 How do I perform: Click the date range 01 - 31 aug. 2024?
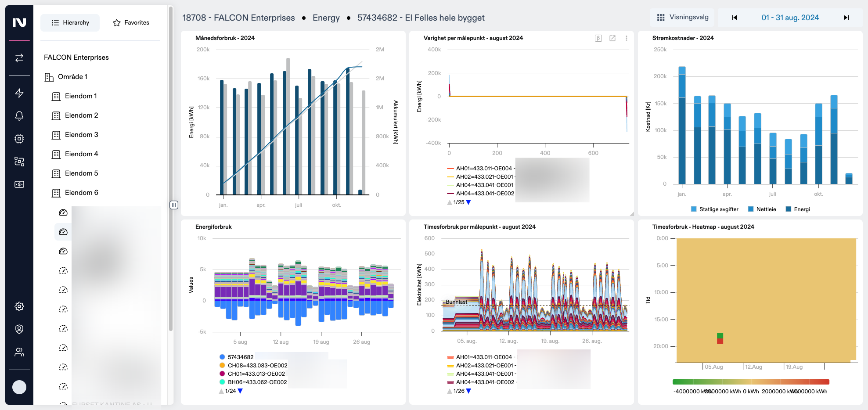click(x=790, y=18)
